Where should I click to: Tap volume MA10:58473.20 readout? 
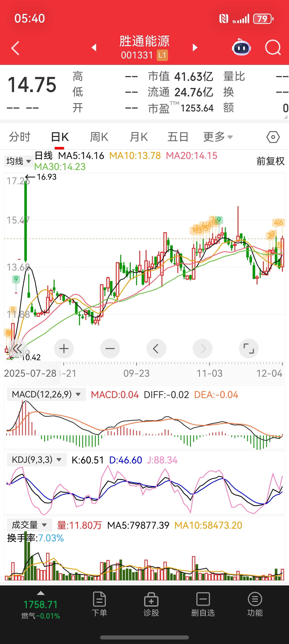(x=208, y=525)
